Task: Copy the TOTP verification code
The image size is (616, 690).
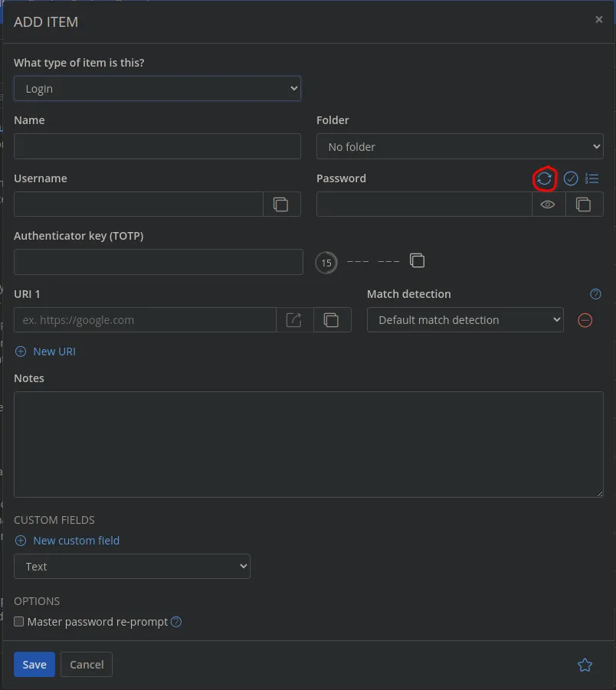Action: click(x=417, y=261)
